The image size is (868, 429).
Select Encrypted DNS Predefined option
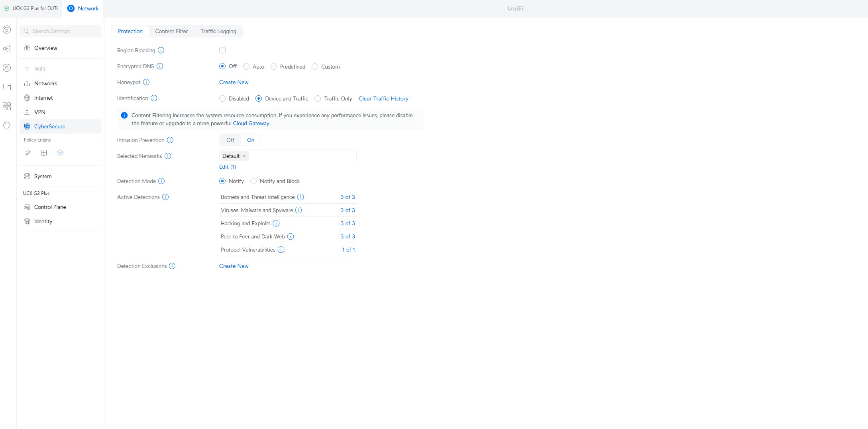pos(274,67)
